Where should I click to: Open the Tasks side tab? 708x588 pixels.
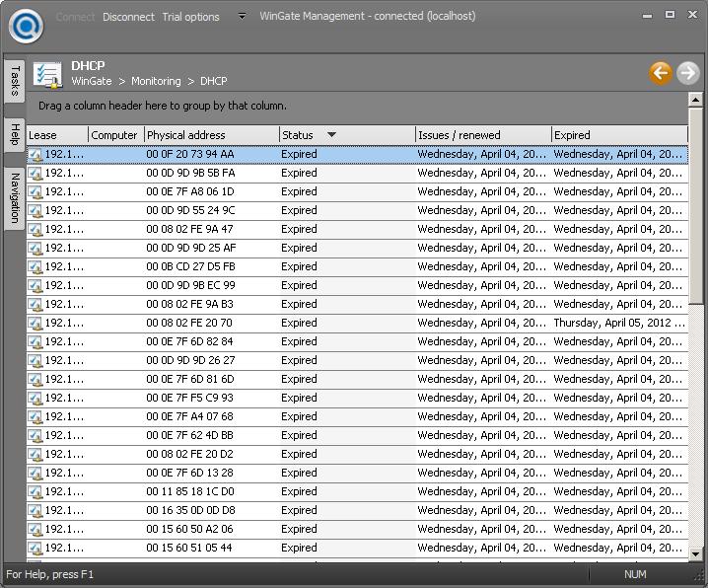(x=15, y=81)
